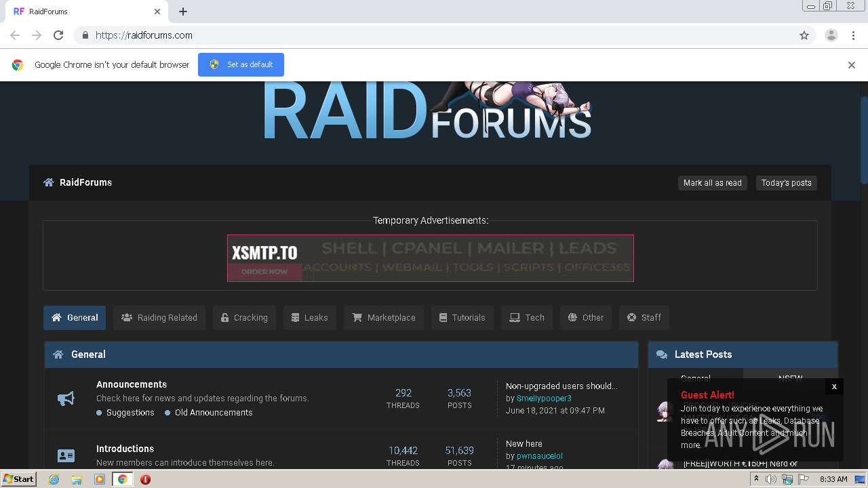868x488 pixels.
Task: Click the Set as default button
Action: pos(241,64)
